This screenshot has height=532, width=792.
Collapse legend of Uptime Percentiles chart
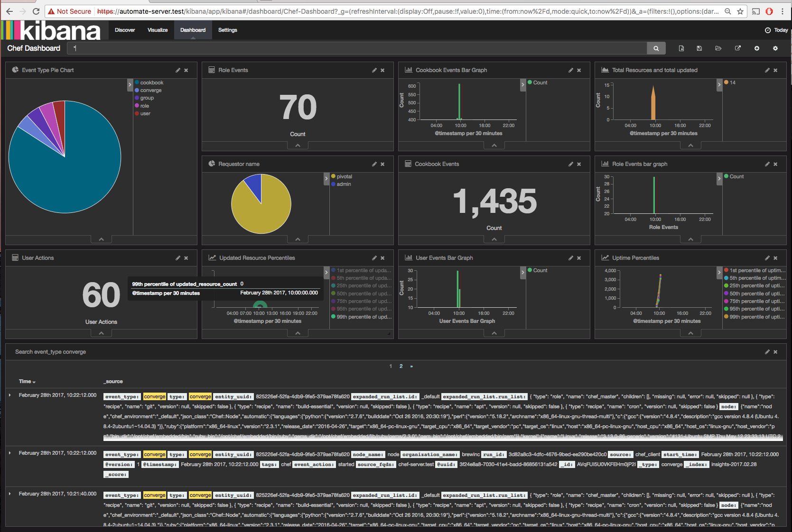pyautogui.click(x=719, y=273)
